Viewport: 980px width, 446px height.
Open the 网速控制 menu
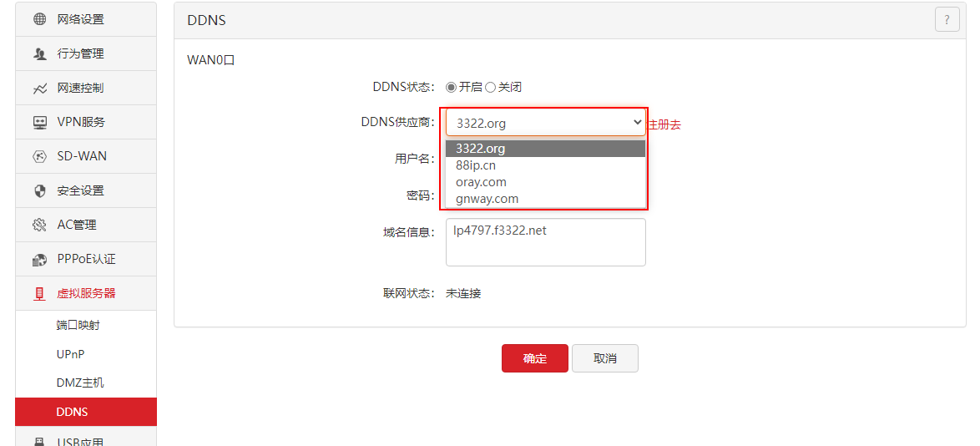pyautogui.click(x=86, y=89)
